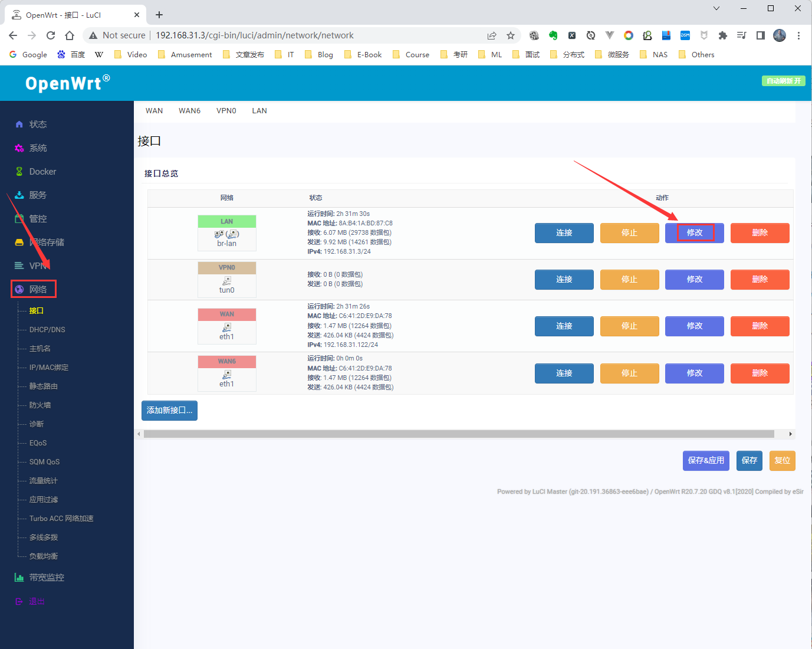The image size is (812, 649).
Task: Click the System gears icon in sidebar
Action: click(x=19, y=148)
